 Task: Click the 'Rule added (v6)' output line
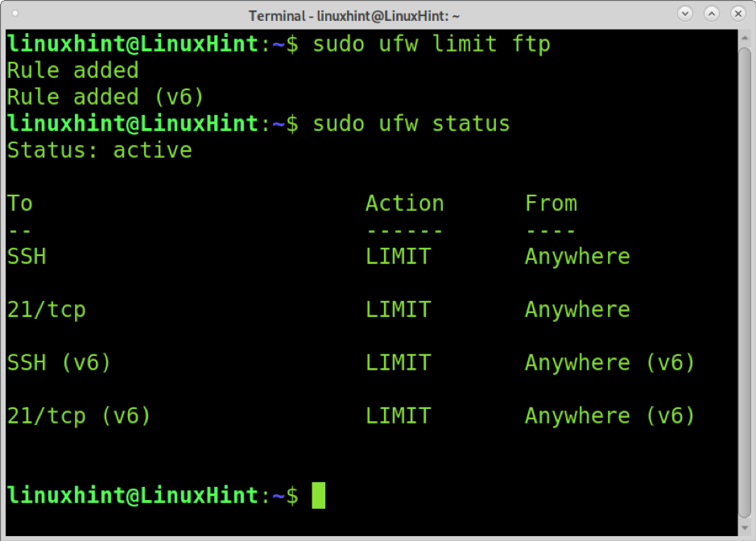(105, 97)
